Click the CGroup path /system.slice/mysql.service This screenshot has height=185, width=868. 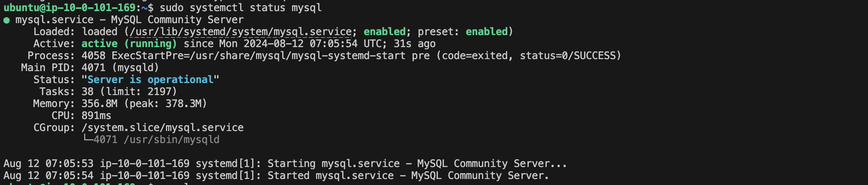(x=163, y=128)
